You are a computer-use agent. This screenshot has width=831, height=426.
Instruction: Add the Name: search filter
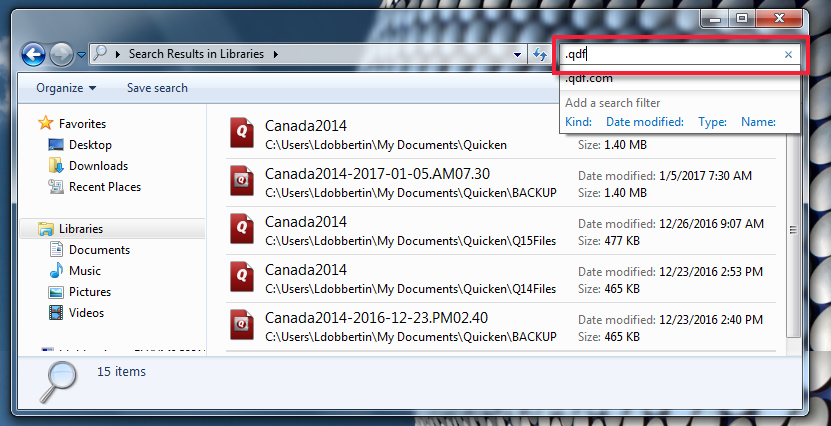[x=758, y=122]
